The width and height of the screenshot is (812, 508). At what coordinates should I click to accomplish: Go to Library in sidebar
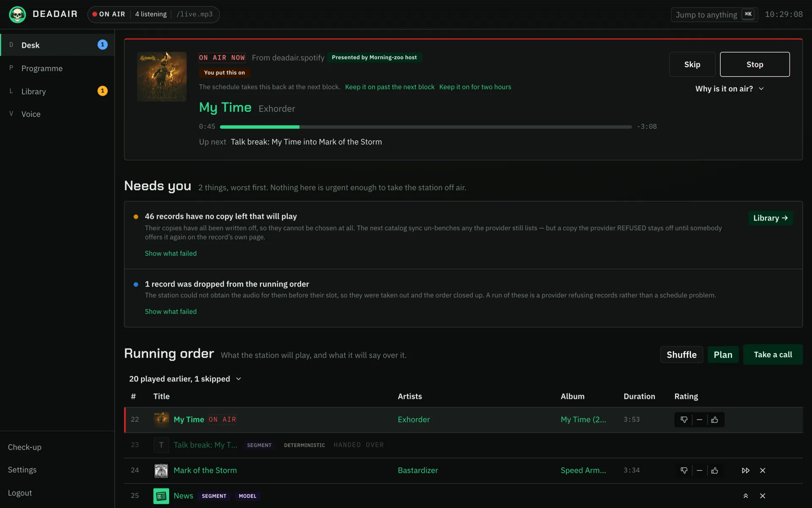pyautogui.click(x=58, y=91)
